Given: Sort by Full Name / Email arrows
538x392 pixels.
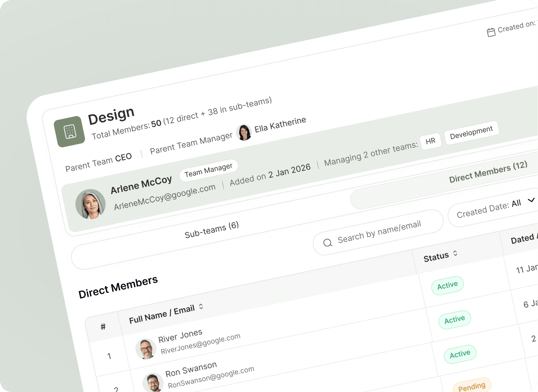Looking at the screenshot, I should click(201, 306).
